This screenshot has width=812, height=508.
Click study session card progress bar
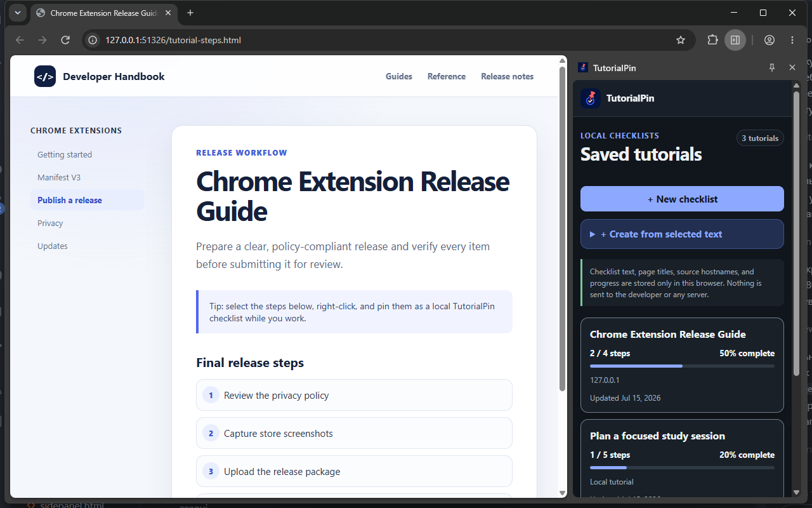tap(682, 467)
